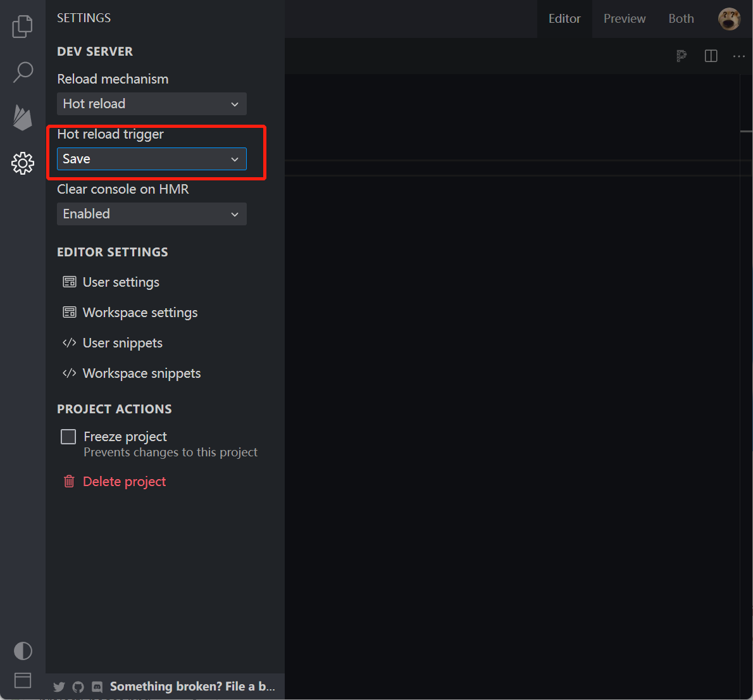Split the editor with the layout icon
Screen dimensions: 753x700
(x=711, y=56)
